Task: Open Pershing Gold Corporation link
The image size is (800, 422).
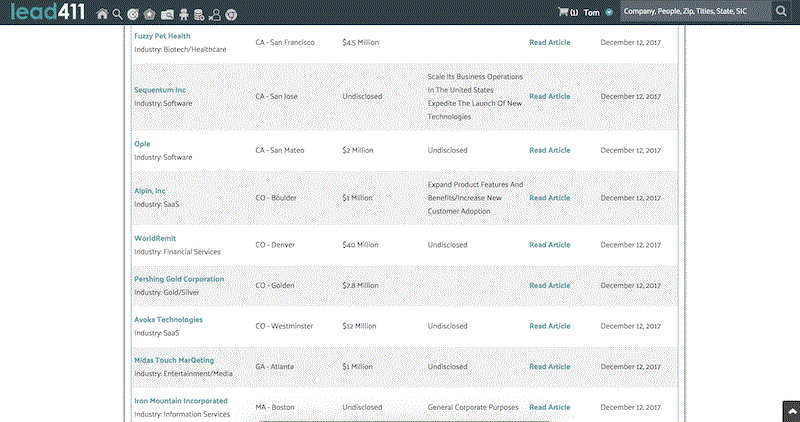Action: click(x=179, y=279)
